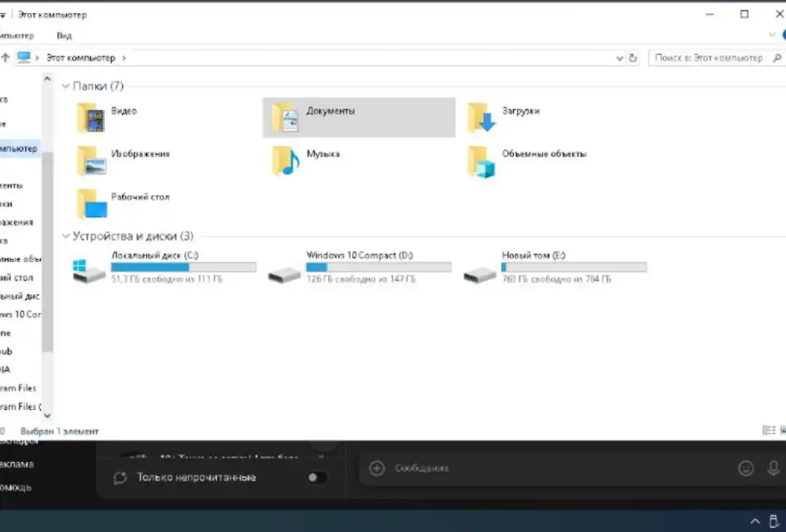Viewport: 786px width, 532px height.
Task: Click Этот компьютер in address breadcrumb
Action: coord(80,57)
